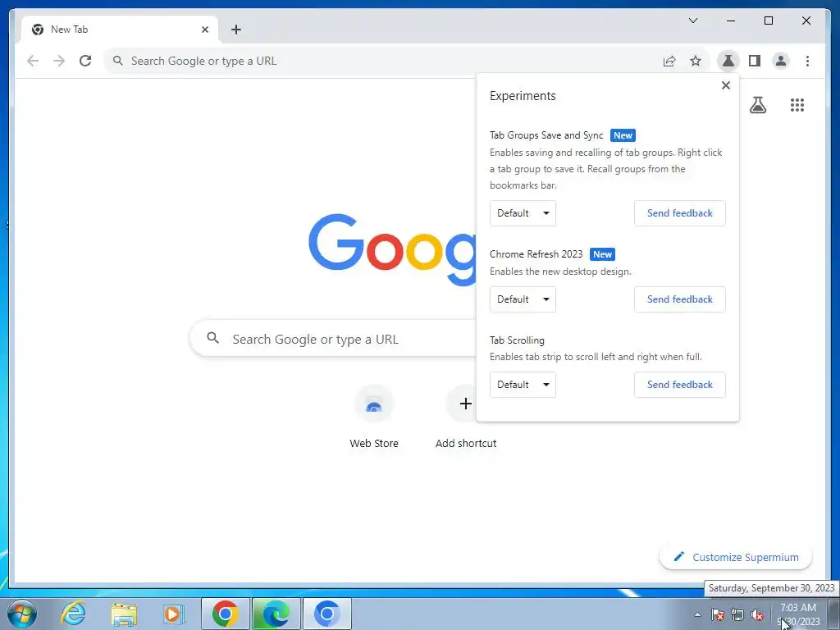Bookmark this tab with star icon

coord(696,61)
